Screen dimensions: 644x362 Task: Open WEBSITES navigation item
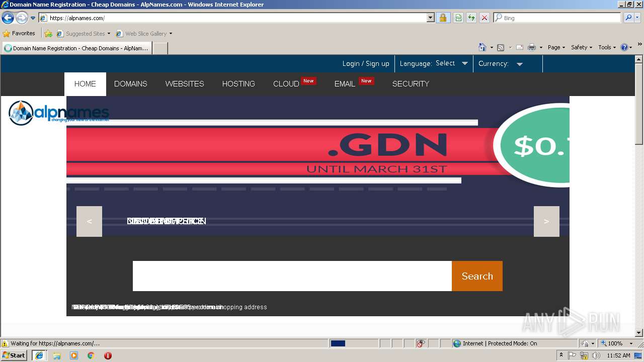pyautogui.click(x=185, y=84)
